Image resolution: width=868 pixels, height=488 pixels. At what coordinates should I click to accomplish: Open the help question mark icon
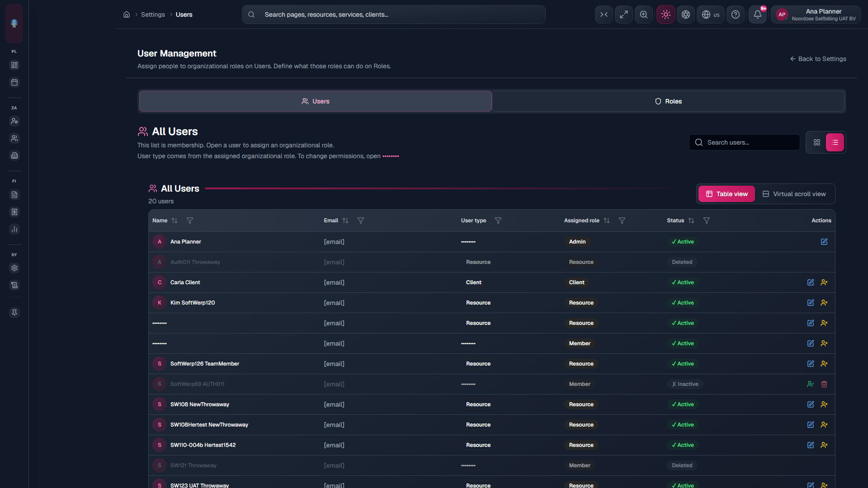(736, 14)
